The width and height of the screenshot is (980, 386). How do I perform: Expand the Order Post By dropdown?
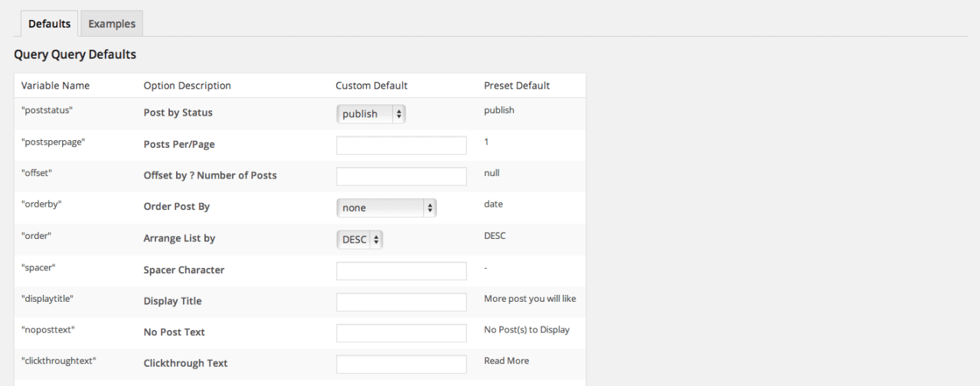click(x=387, y=208)
